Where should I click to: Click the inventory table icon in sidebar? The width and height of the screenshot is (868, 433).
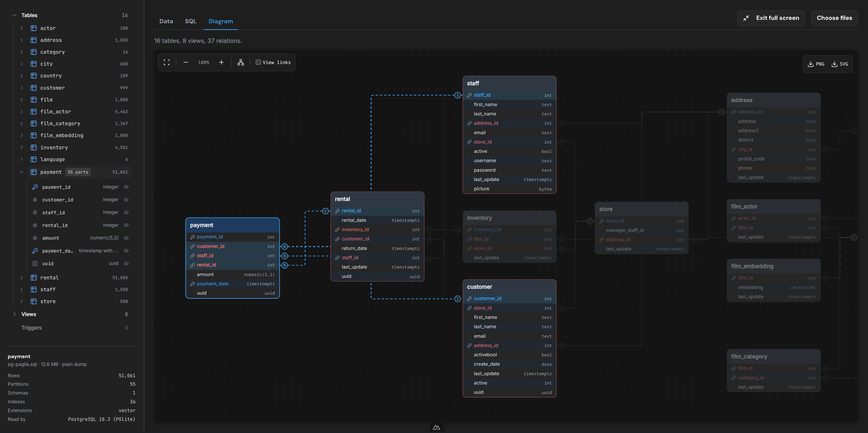[34, 148]
